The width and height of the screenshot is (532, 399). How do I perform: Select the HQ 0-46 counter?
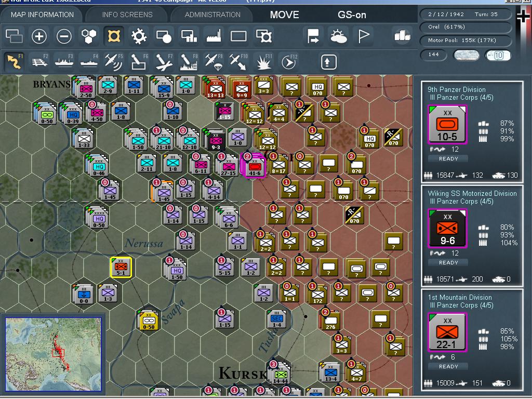pos(98,167)
